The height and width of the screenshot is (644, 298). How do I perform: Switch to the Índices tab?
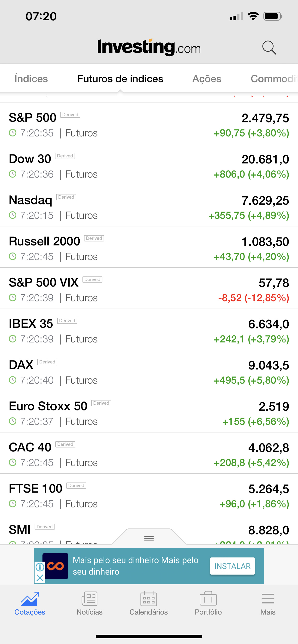click(31, 79)
